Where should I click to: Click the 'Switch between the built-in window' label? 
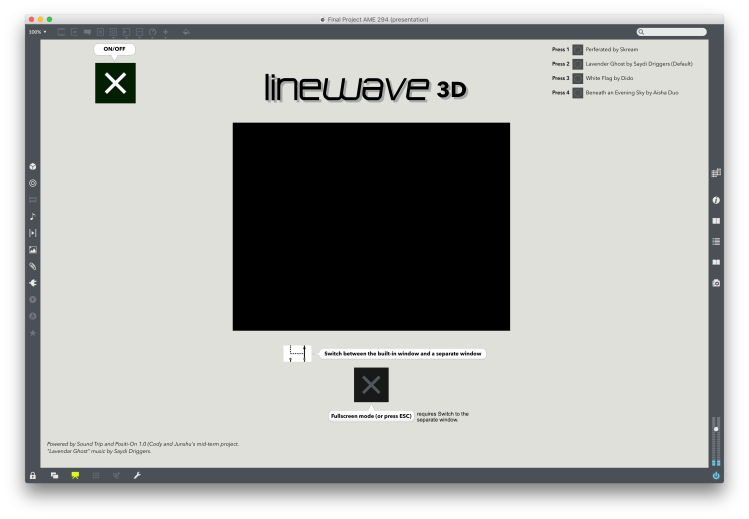(402, 354)
